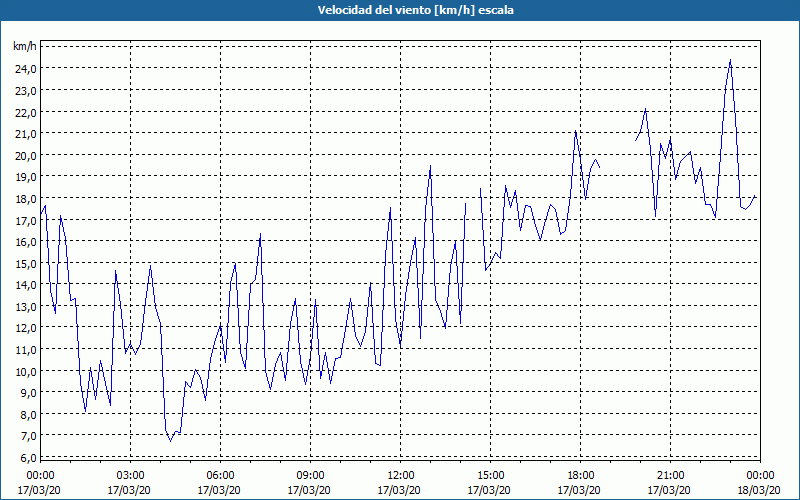The height and width of the screenshot is (500, 800).
Task: Click the 03:00 time axis label
Action: click(x=130, y=476)
